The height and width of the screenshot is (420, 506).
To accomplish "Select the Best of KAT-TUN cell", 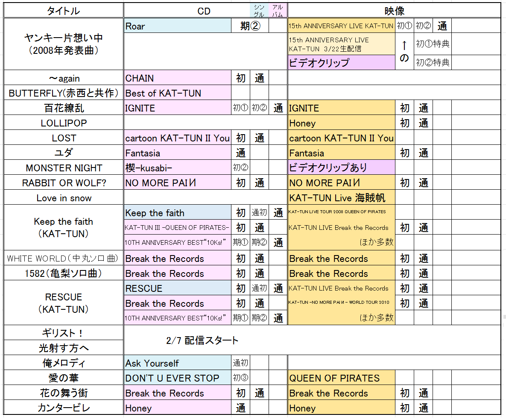I will pos(178,93).
